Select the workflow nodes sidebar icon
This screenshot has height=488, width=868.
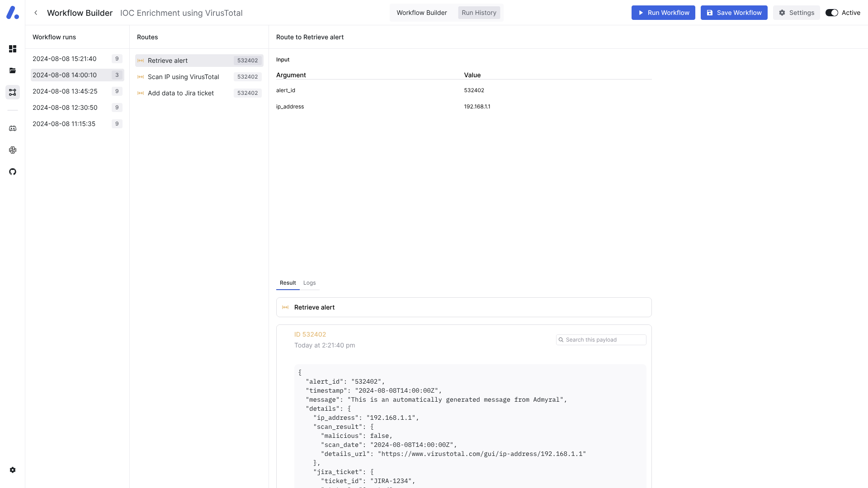tap(13, 92)
